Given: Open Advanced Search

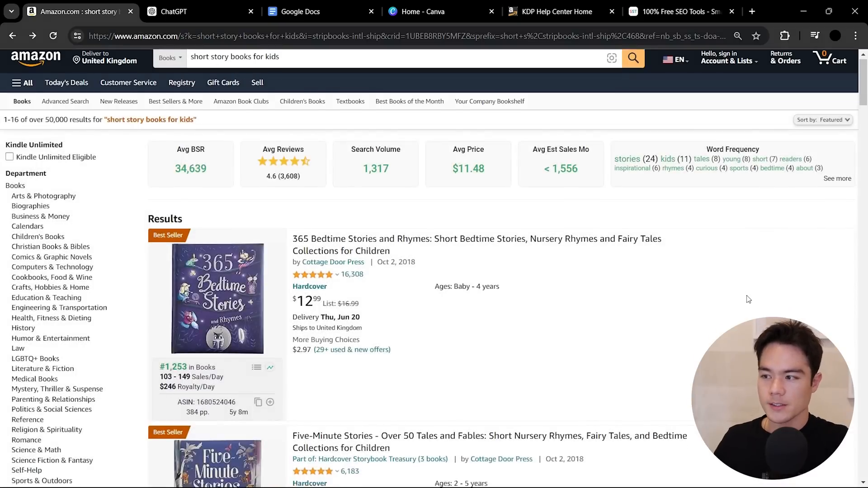Looking at the screenshot, I should coord(65,101).
